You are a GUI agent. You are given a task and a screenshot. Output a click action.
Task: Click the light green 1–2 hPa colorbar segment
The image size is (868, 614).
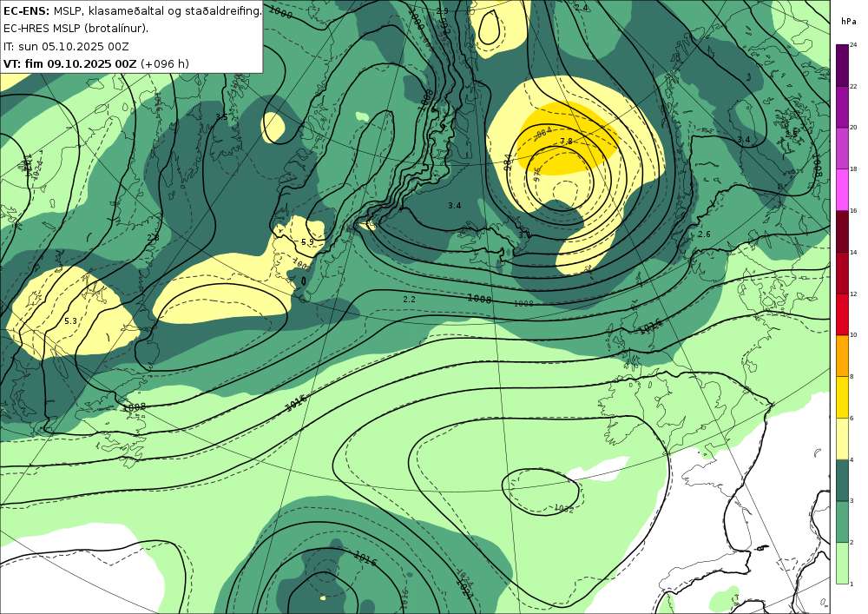click(x=842, y=563)
